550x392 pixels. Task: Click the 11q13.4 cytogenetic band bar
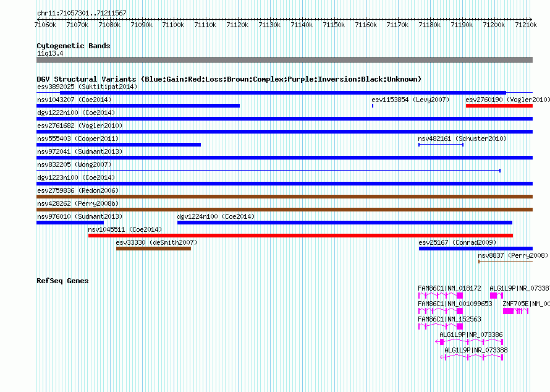pyautogui.click(x=284, y=60)
